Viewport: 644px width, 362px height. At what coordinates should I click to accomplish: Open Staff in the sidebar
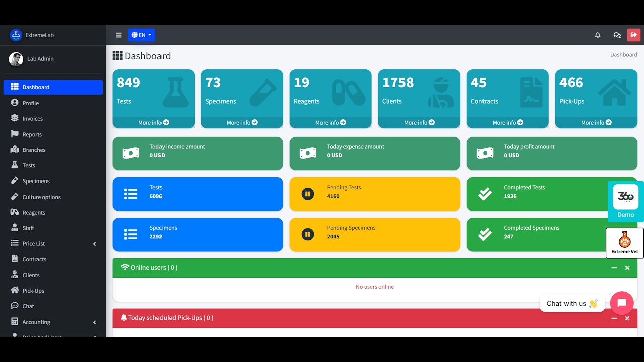pyautogui.click(x=53, y=228)
